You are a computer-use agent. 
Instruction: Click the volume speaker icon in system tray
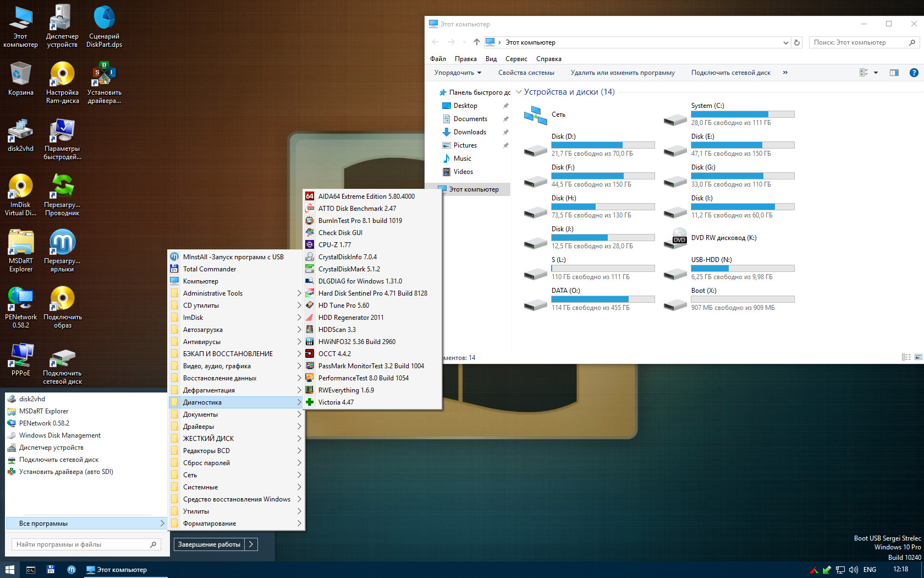[x=853, y=570]
